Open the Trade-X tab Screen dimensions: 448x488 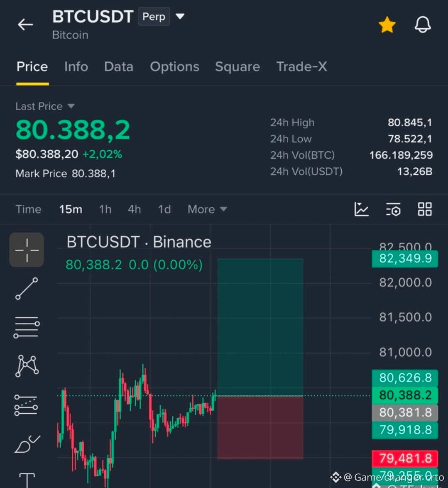click(x=302, y=66)
